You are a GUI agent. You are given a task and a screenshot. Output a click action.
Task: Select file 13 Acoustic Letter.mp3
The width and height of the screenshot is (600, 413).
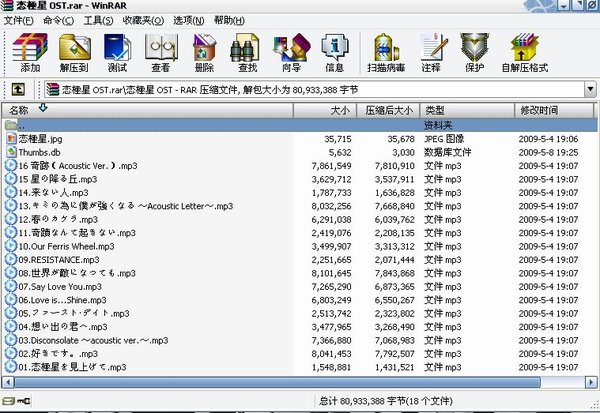pyautogui.click(x=126, y=206)
